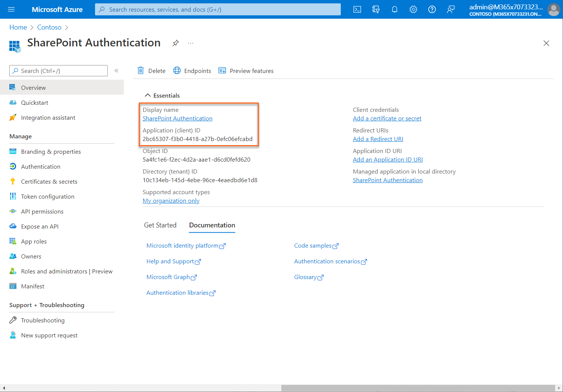Viewport: 563px width, 392px height.
Task: Open the ellipsis menu next to the pin
Action: point(190,43)
